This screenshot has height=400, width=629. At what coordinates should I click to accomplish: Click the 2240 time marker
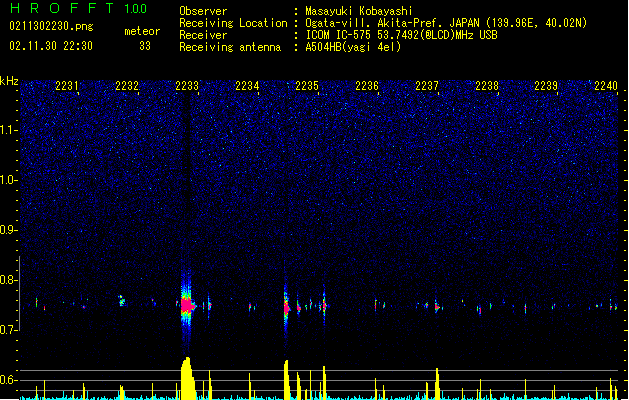(x=606, y=86)
